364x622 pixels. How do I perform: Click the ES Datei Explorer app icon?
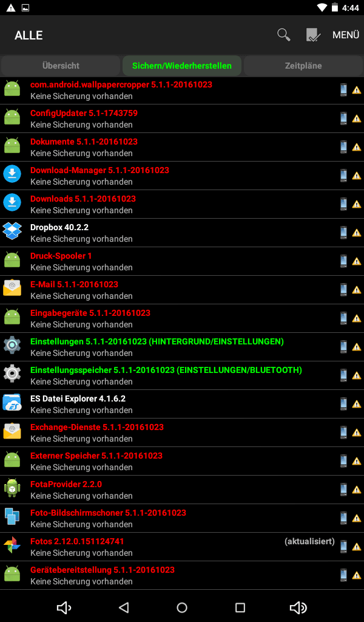12,402
